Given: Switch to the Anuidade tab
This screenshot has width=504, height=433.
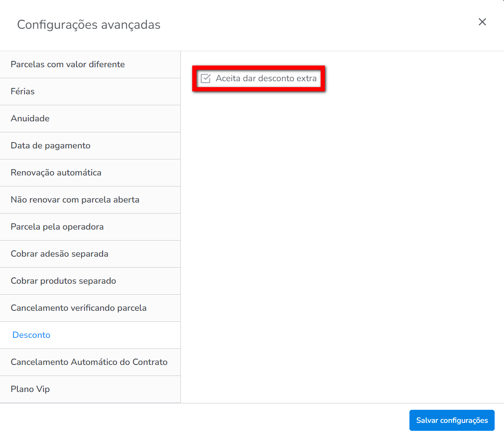Looking at the screenshot, I should coord(30,118).
